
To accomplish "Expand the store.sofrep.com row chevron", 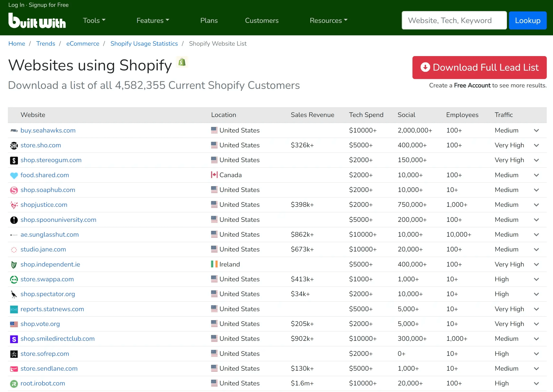I will click(536, 354).
